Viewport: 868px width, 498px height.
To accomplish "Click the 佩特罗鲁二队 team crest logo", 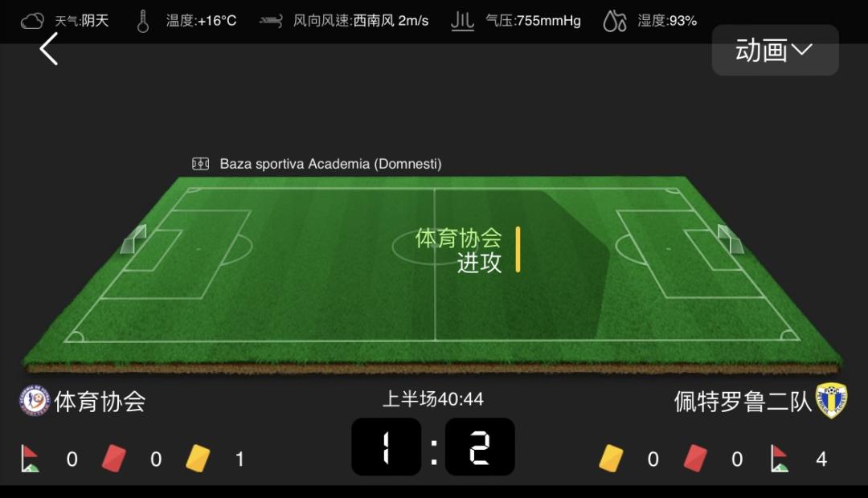I will tap(831, 400).
